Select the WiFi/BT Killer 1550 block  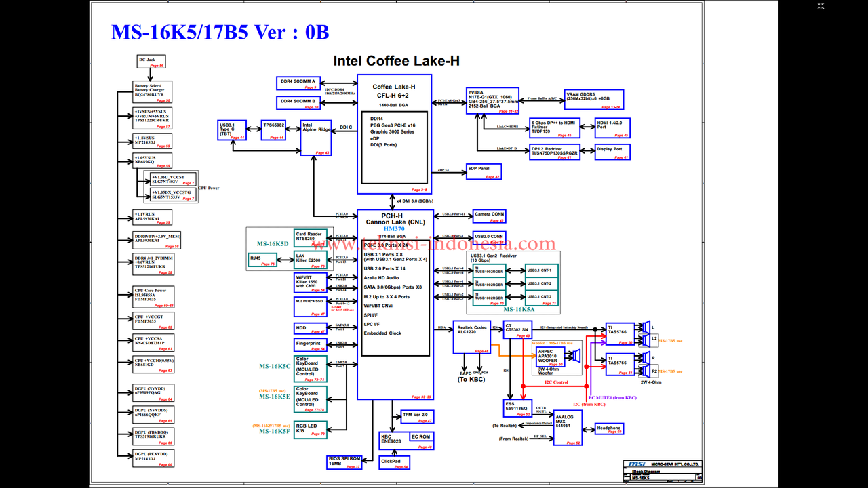(x=311, y=283)
